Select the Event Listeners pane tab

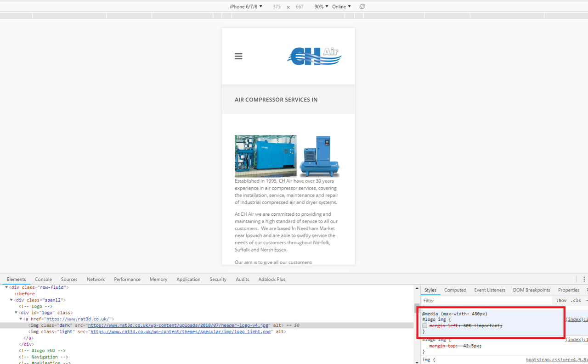click(490, 290)
